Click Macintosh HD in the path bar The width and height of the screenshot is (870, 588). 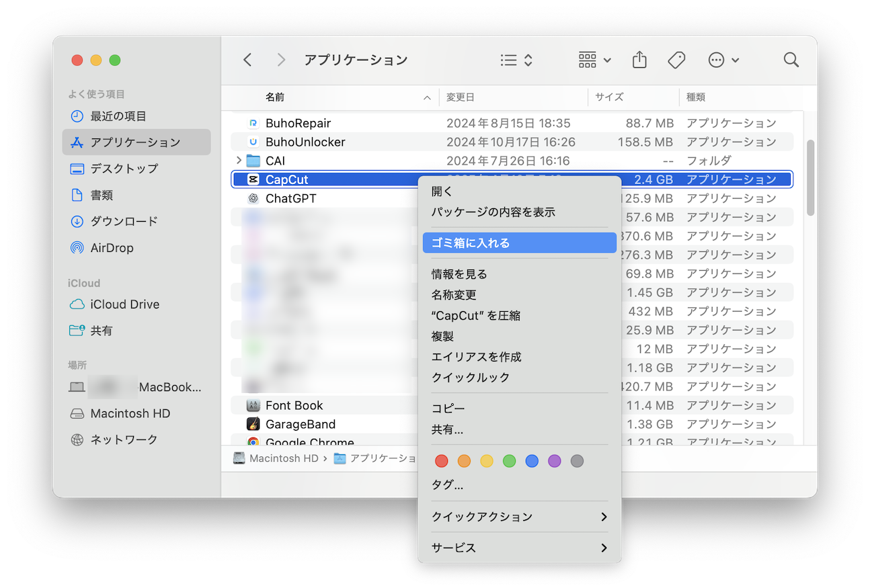[276, 458]
